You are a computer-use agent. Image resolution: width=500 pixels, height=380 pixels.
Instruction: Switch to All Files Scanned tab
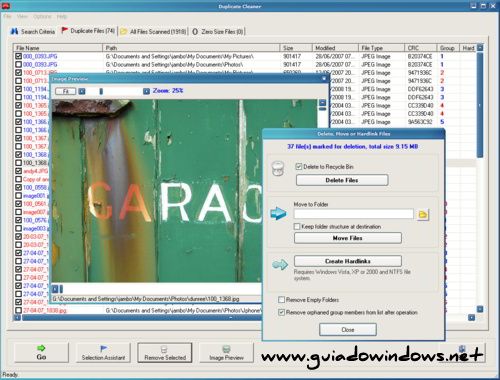(x=154, y=31)
